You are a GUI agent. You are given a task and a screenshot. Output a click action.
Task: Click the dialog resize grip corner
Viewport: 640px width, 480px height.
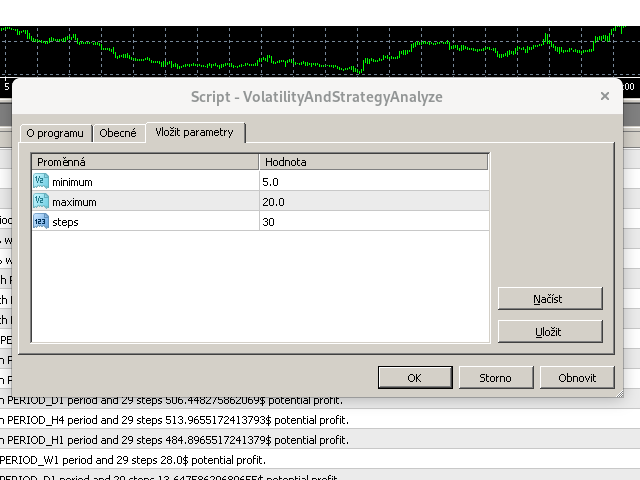tap(619, 393)
